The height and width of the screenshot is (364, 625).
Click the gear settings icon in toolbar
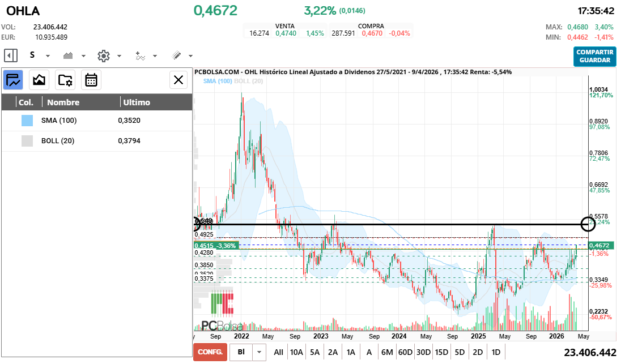(x=103, y=55)
